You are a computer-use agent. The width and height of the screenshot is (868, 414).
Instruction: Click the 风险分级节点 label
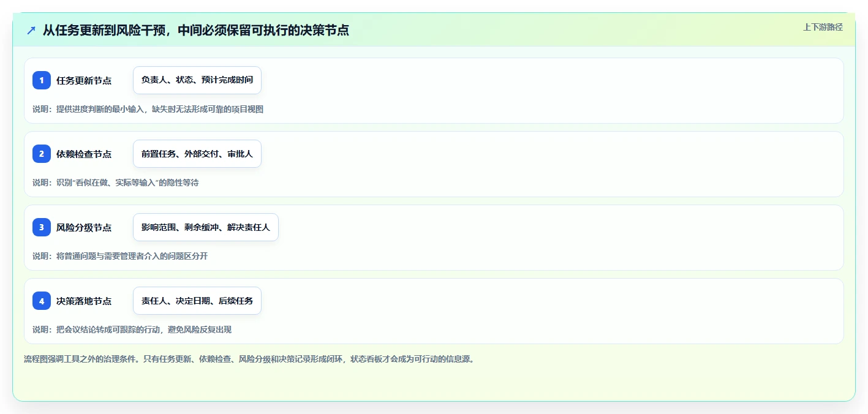[x=84, y=227]
